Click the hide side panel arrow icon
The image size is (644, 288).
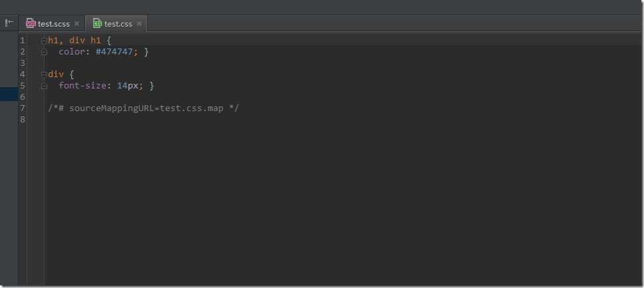(x=9, y=23)
